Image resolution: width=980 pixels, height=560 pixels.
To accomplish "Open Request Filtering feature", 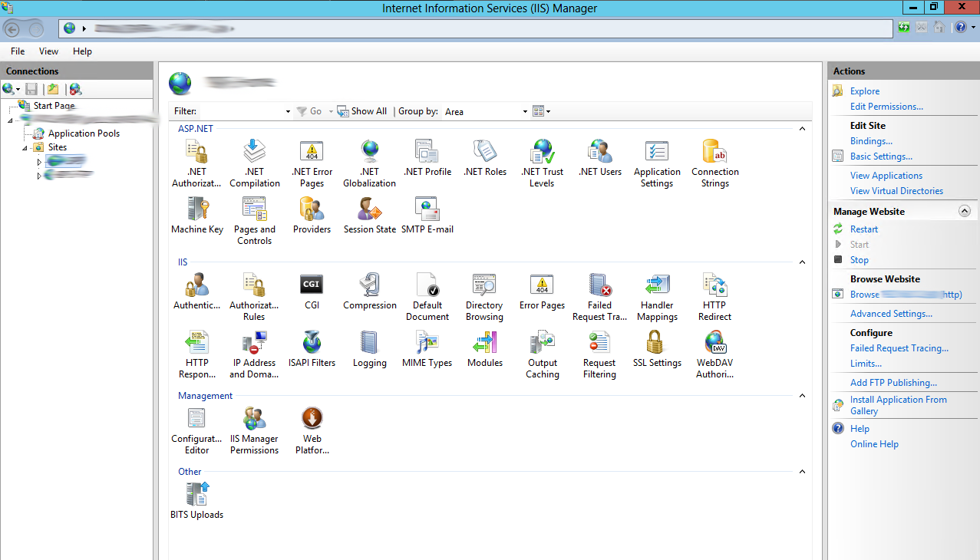I will point(599,354).
